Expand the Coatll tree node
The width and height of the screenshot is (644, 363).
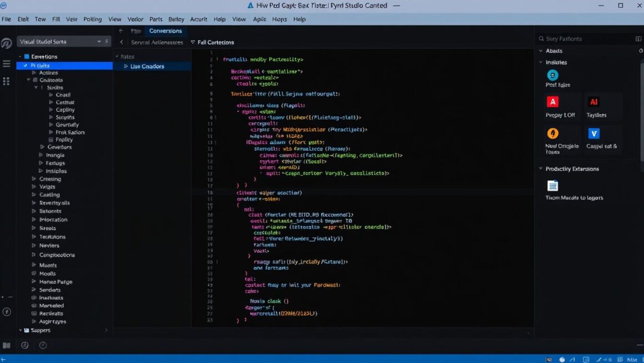[51, 95]
